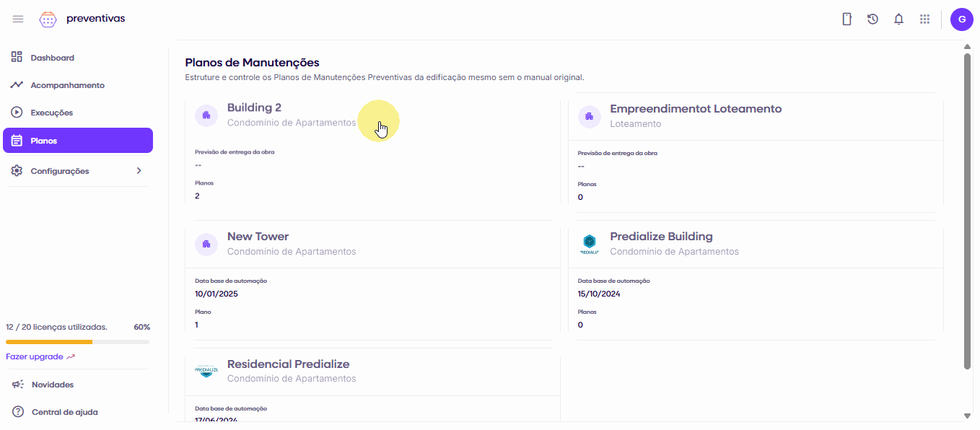The height and width of the screenshot is (430, 980).
Task: Open Execuções in the sidebar
Action: pyautogui.click(x=78, y=113)
